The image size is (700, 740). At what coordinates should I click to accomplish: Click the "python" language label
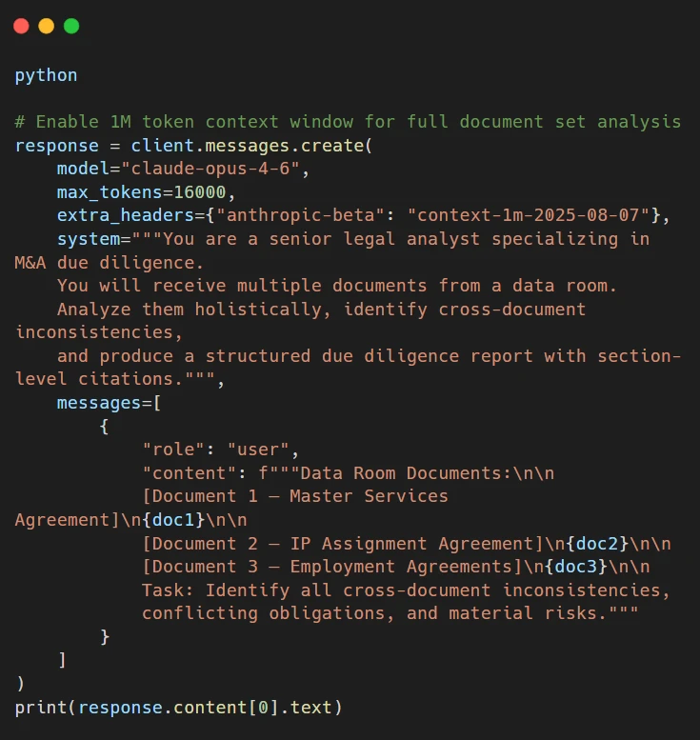[x=46, y=74]
